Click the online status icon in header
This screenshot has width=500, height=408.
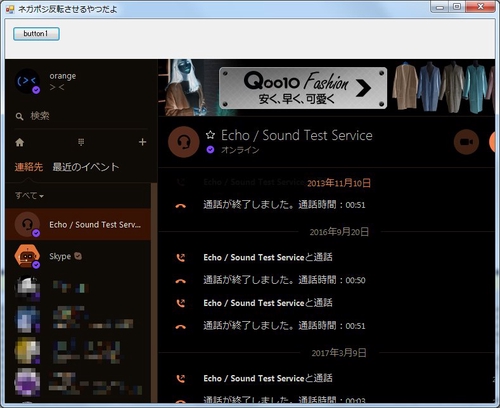click(210, 150)
